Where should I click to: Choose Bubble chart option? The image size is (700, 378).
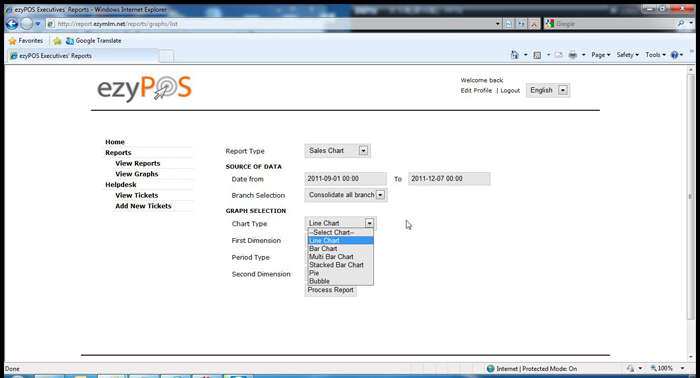click(340, 281)
